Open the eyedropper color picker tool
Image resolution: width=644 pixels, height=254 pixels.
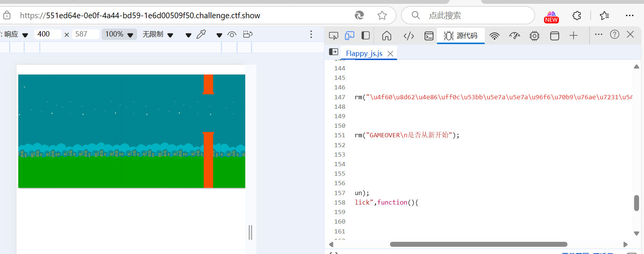click(x=201, y=35)
